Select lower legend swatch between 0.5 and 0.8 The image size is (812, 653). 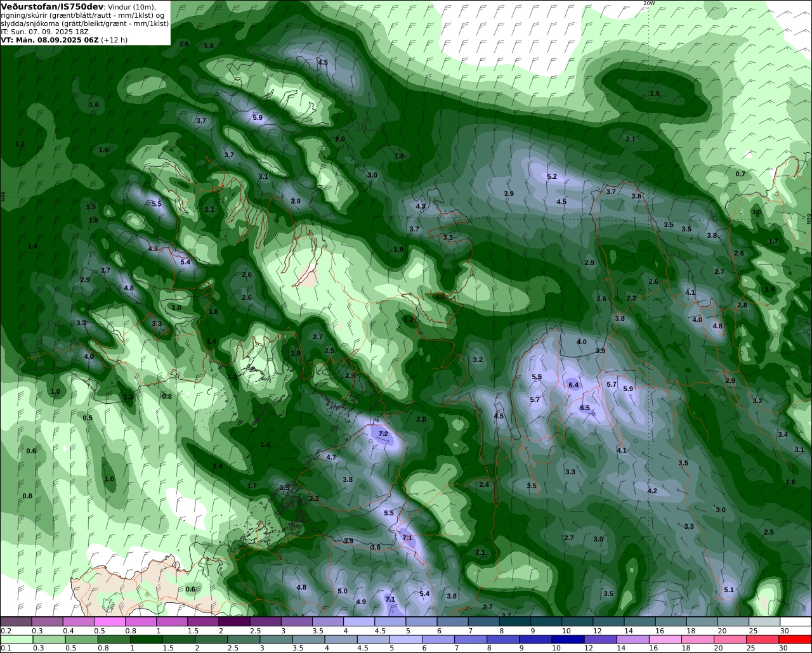pyautogui.click(x=81, y=639)
